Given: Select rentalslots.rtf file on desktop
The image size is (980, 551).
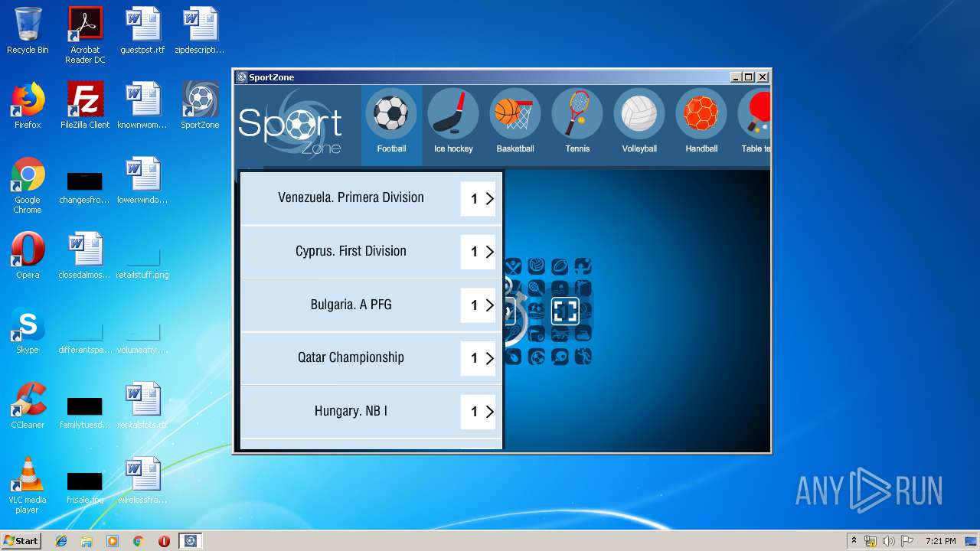Looking at the screenshot, I should 142,406.
